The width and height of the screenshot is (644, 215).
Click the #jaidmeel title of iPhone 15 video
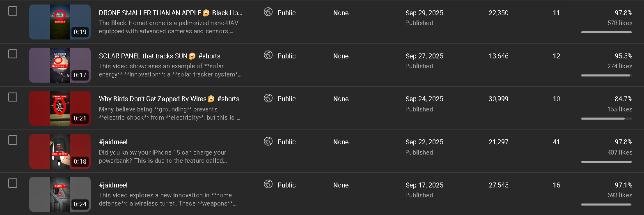pyautogui.click(x=113, y=142)
